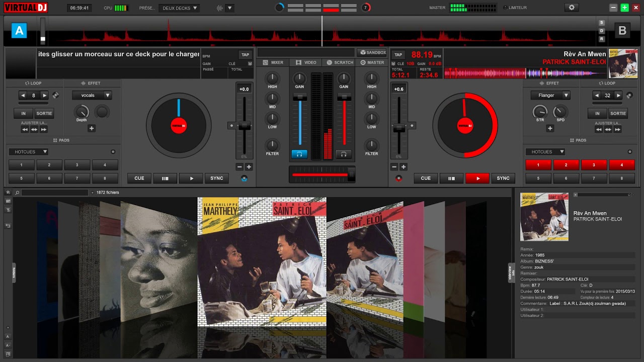
Task: Toggle the D button beside deck B waveform
Action: click(602, 31)
